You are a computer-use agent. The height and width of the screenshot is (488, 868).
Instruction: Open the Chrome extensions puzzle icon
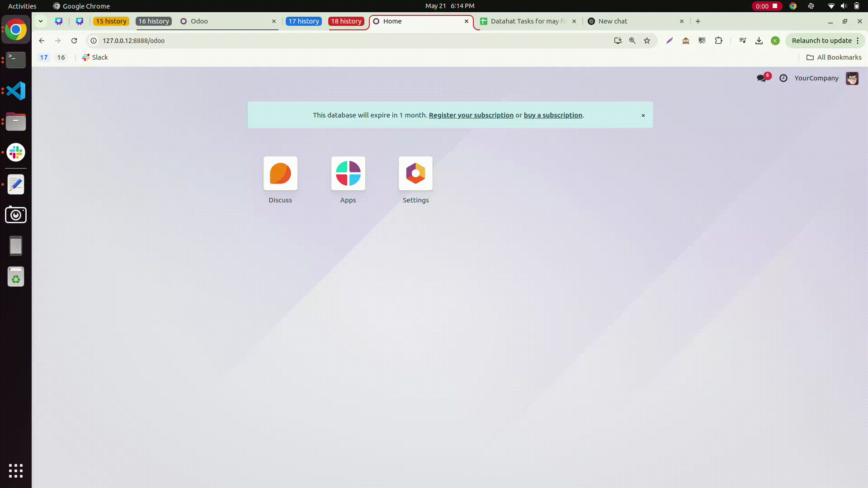[x=718, y=41]
